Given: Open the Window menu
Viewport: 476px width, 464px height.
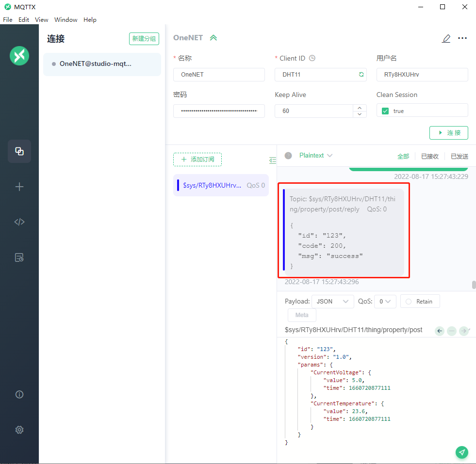Looking at the screenshot, I should (x=66, y=20).
